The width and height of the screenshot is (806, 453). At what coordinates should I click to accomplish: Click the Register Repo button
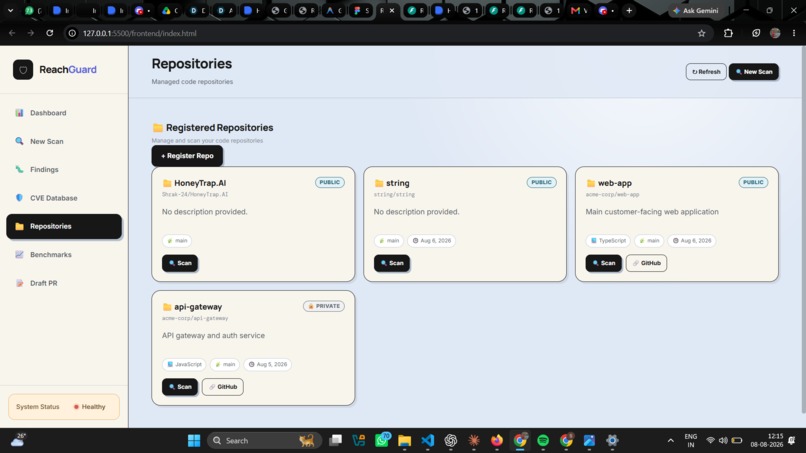(x=187, y=156)
